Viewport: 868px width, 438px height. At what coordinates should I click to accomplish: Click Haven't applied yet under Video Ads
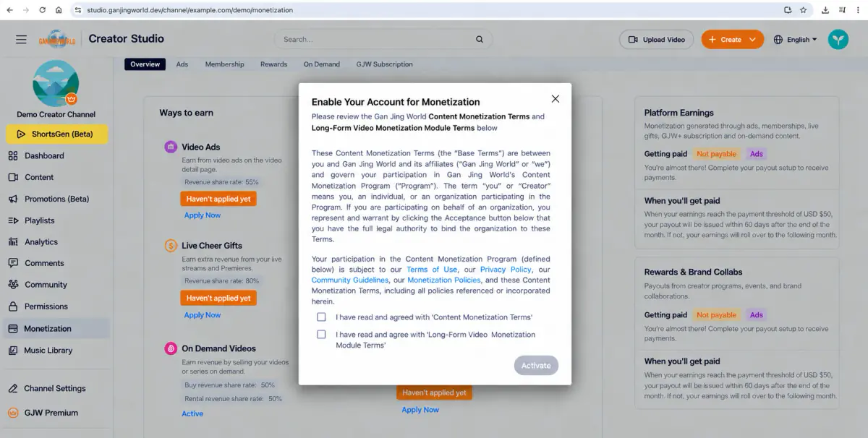point(218,199)
